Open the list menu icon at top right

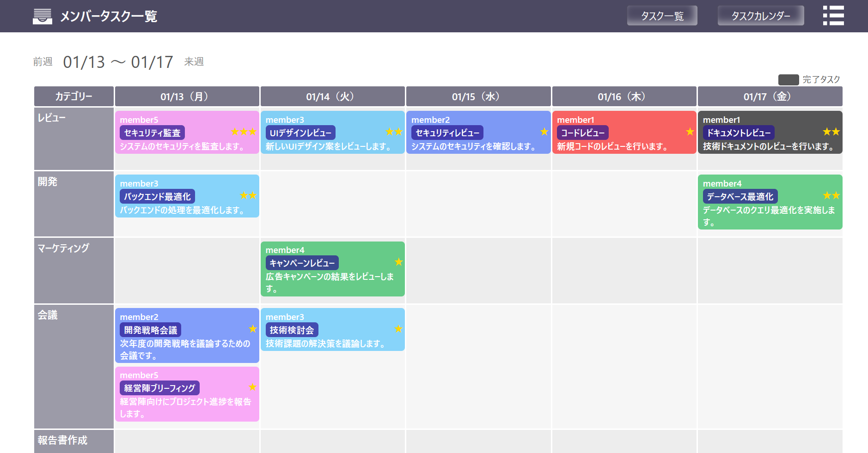click(833, 16)
